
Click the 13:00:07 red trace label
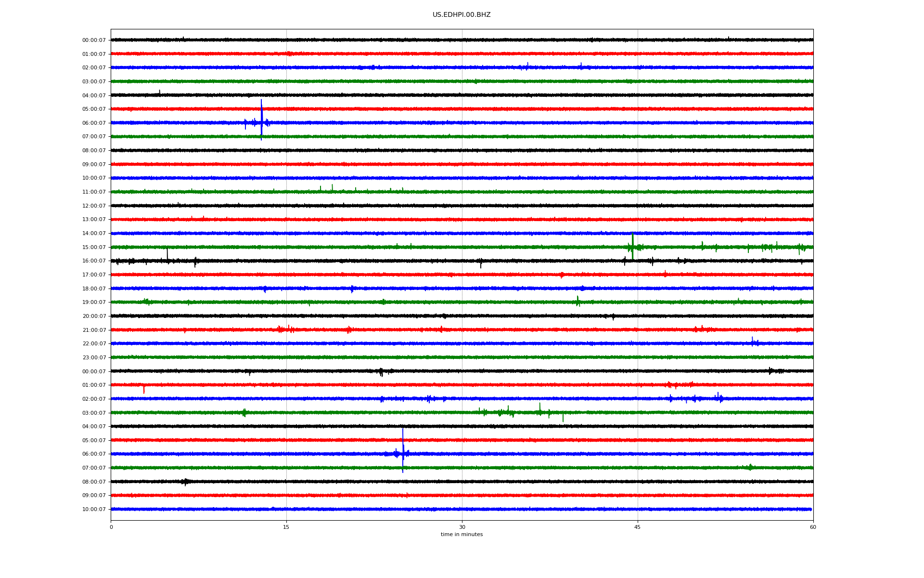coord(94,220)
